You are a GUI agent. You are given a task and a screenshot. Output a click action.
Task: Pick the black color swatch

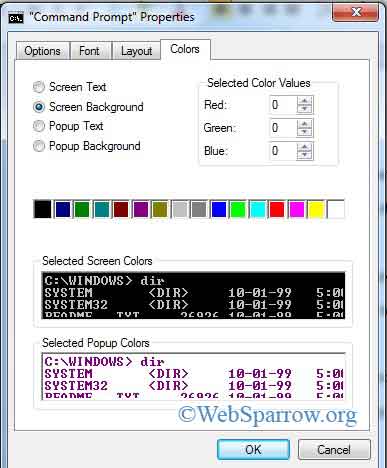point(43,209)
